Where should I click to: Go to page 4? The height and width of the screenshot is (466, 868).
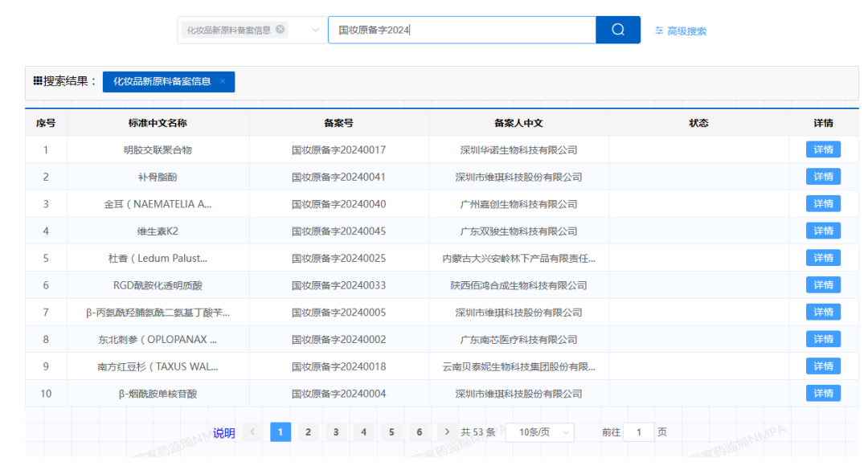click(364, 432)
